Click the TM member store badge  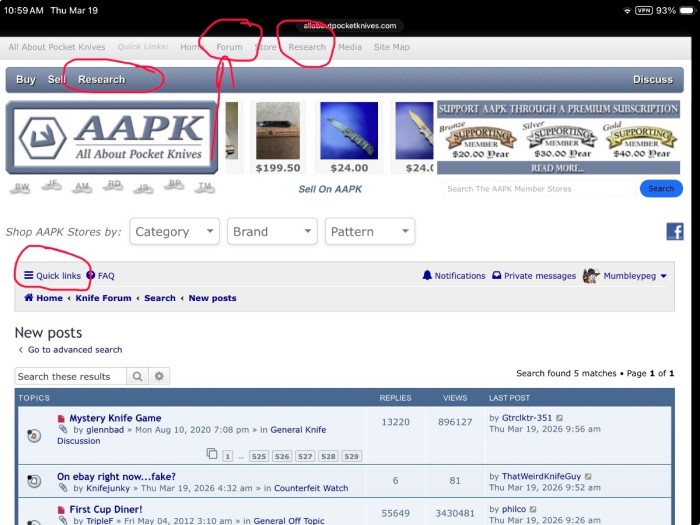point(204,186)
